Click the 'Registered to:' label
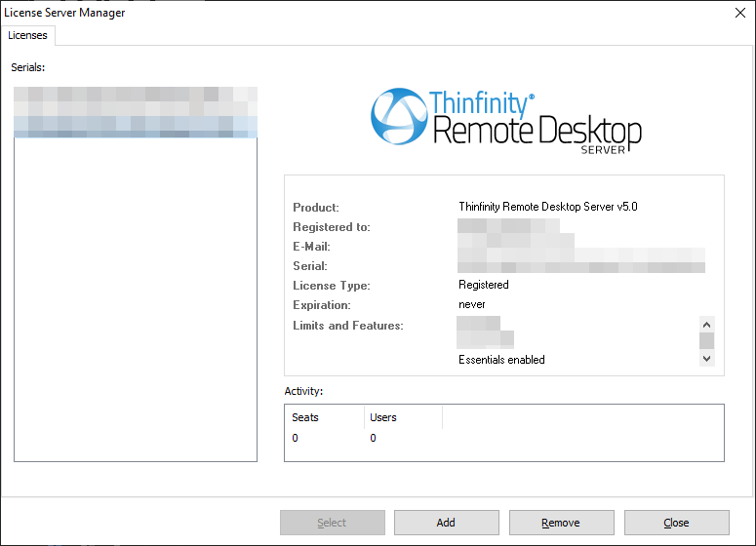The height and width of the screenshot is (546, 756). click(x=332, y=227)
